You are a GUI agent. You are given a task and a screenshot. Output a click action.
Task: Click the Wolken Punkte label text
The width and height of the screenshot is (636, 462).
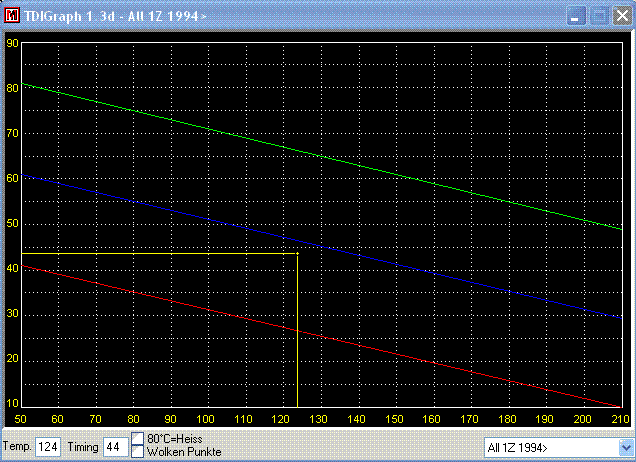click(184, 452)
